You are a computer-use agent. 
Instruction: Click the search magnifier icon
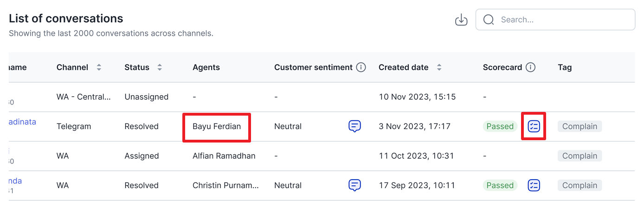click(489, 19)
